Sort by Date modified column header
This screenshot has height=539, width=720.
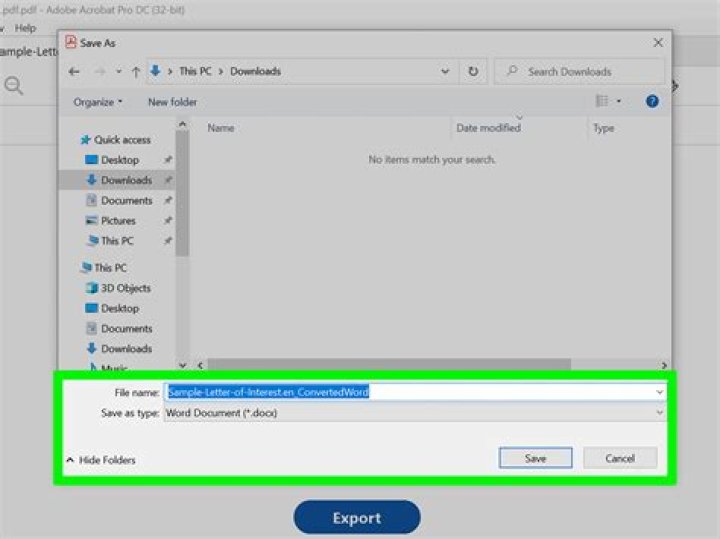coord(488,128)
